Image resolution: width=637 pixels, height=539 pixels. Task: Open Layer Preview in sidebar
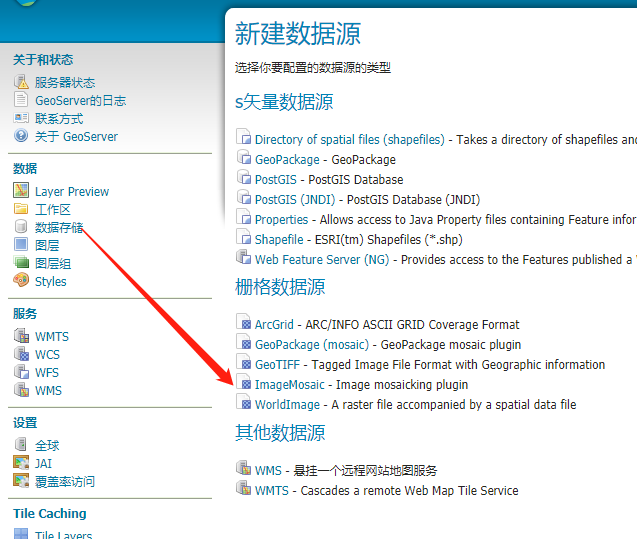click(72, 191)
